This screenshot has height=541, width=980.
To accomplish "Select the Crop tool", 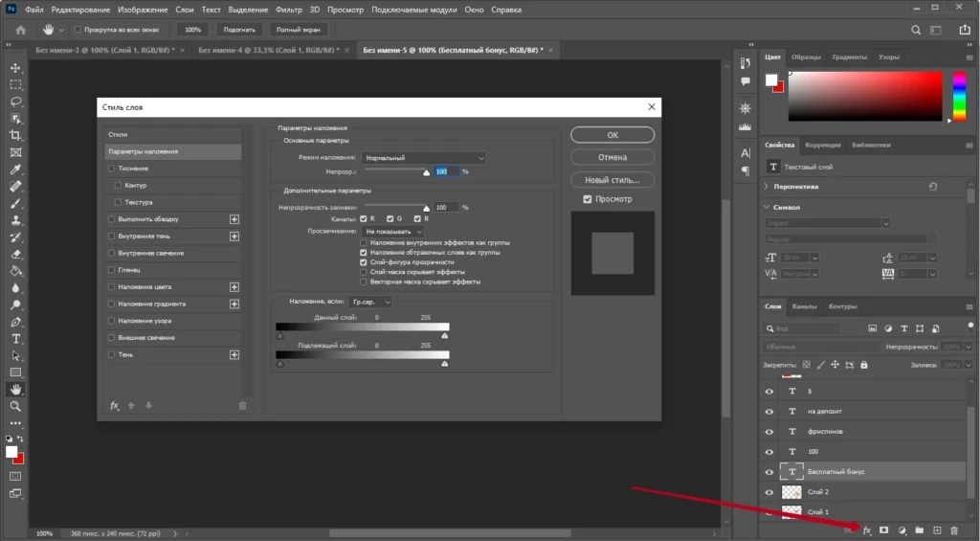I will [x=15, y=135].
